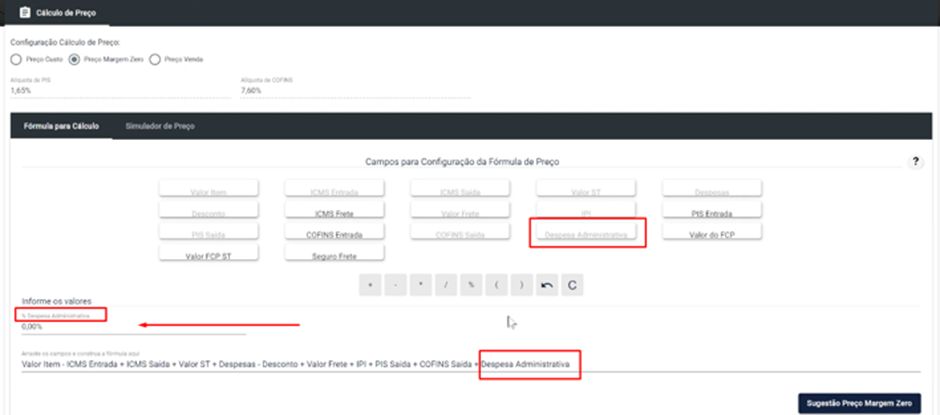Image resolution: width=940 pixels, height=415 pixels.
Task: Select the Preço Margem Zero radio option
Action: (x=106, y=60)
